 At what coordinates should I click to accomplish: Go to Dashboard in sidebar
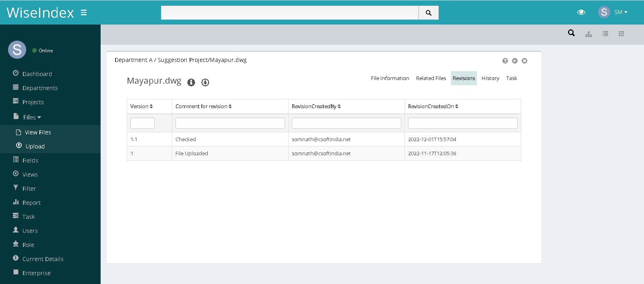[37, 74]
